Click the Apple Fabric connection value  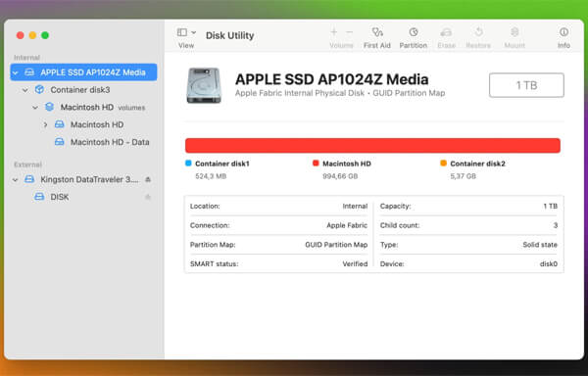click(347, 225)
